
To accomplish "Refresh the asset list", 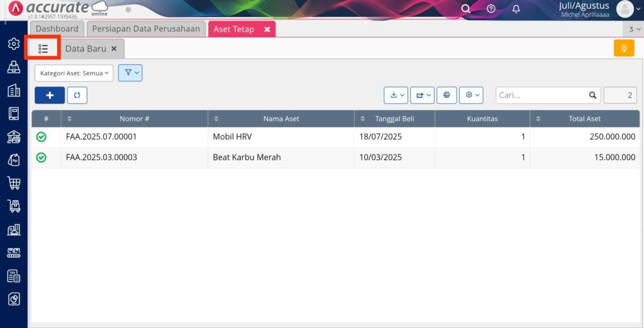I will point(77,96).
